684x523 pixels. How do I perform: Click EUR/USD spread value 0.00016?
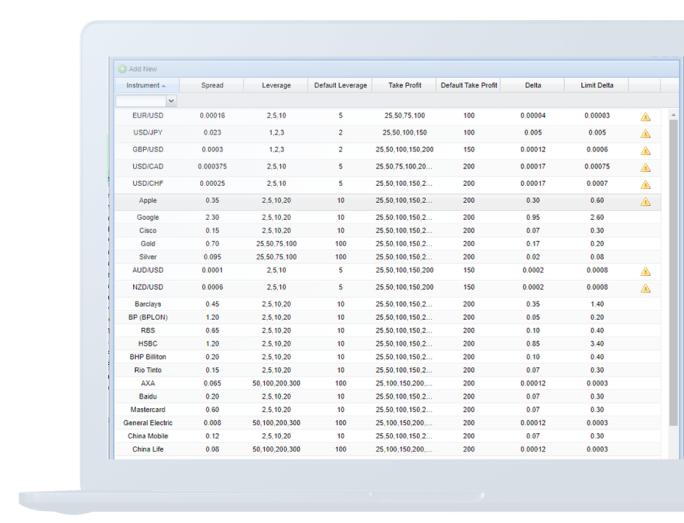(x=212, y=116)
